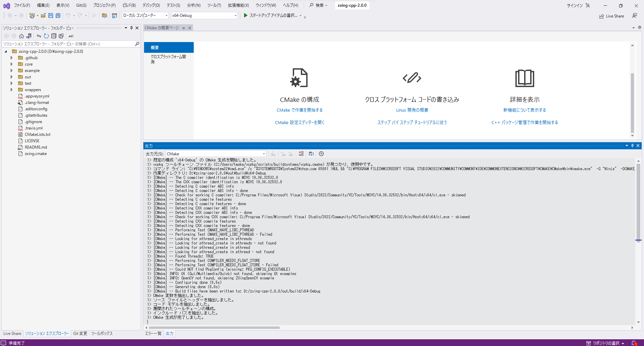Clear all output in the CMake output pane
The height and width of the screenshot is (346, 644).
[x=301, y=154]
